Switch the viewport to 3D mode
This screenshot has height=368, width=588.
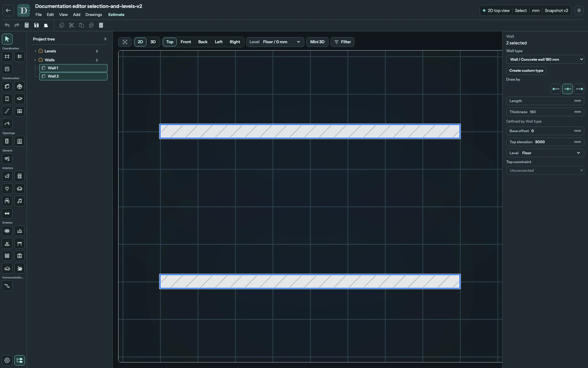coord(153,42)
